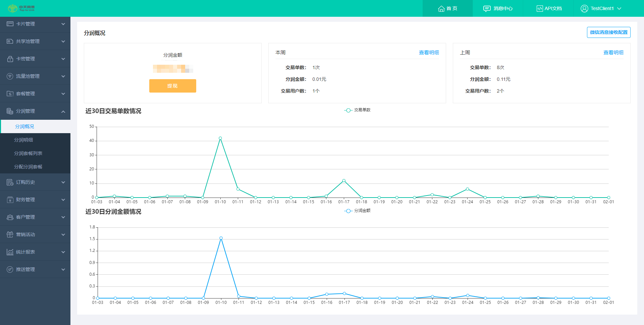Click the 01-10 peak point on 分润金额 chart
The width and height of the screenshot is (644, 325).
[x=221, y=238]
